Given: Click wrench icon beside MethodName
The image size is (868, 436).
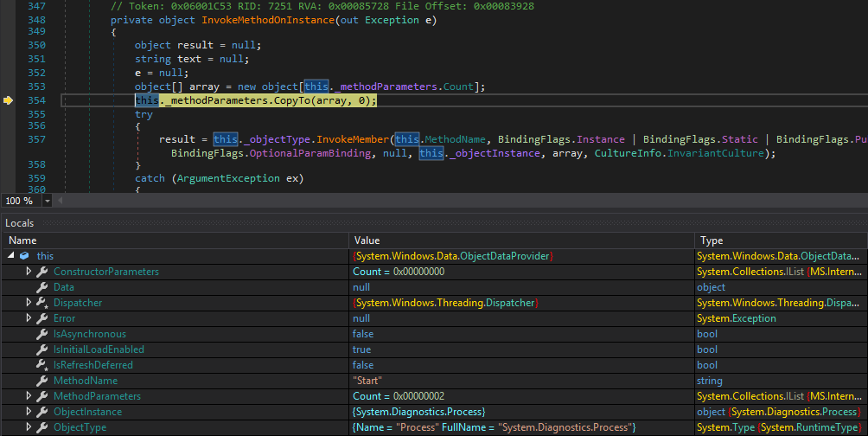Looking at the screenshot, I should [x=42, y=381].
